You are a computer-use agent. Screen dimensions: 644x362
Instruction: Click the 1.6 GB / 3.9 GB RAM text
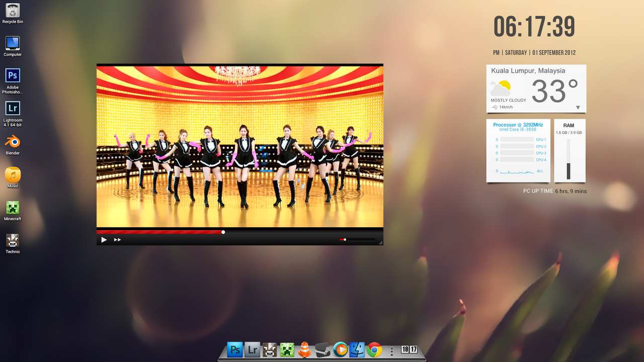point(569,133)
